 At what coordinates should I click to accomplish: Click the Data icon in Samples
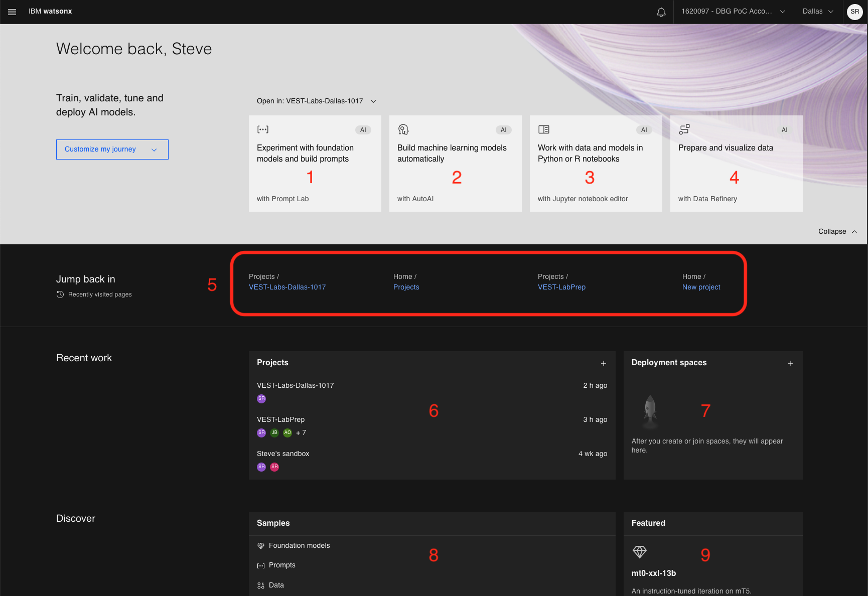point(261,585)
